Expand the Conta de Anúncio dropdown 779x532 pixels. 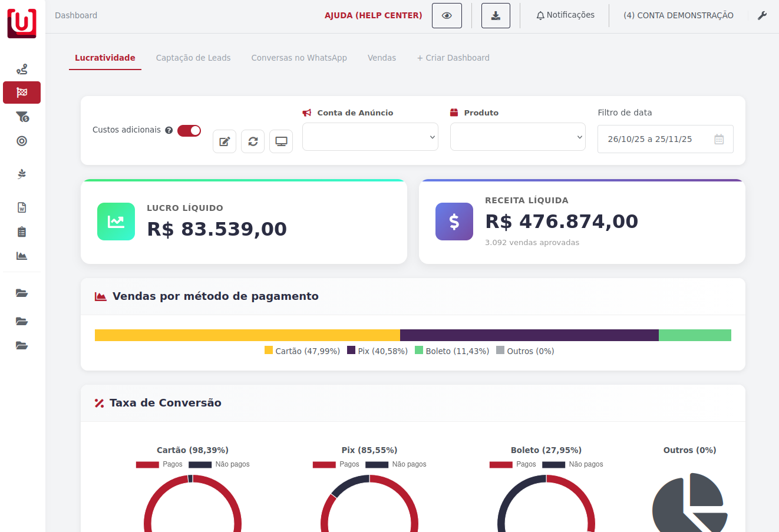[x=370, y=137]
